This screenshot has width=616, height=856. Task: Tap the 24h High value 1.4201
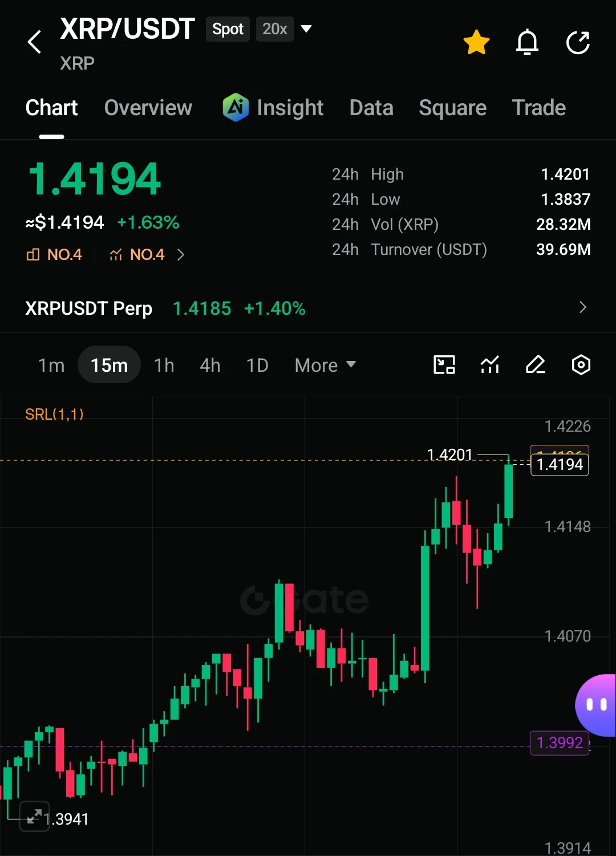(x=565, y=174)
